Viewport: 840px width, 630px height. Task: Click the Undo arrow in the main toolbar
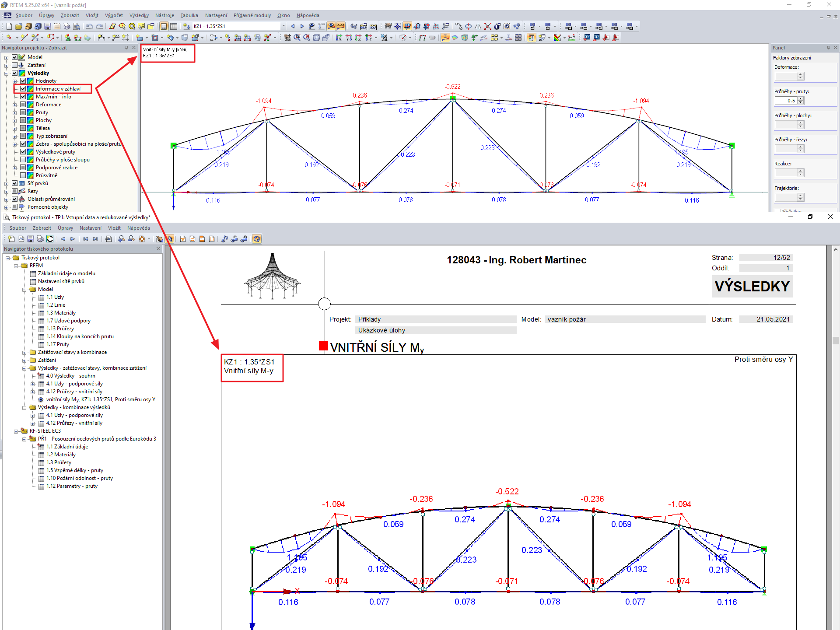coord(89,26)
